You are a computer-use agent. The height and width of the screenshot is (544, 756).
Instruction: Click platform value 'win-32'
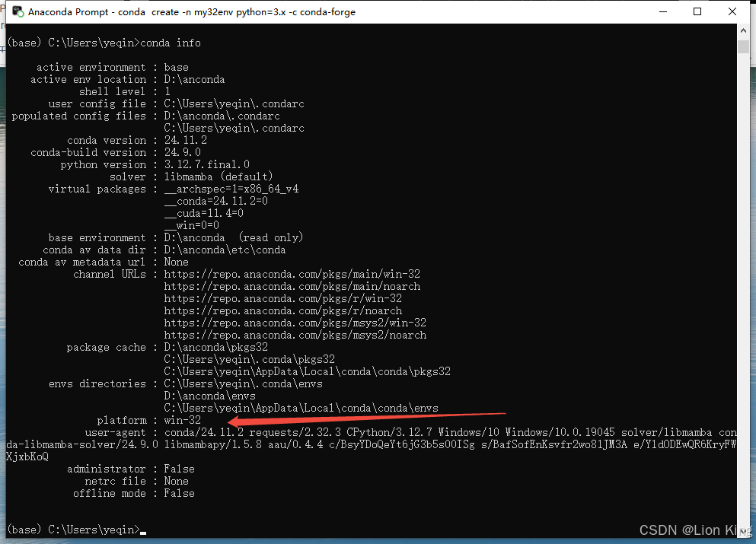click(182, 420)
